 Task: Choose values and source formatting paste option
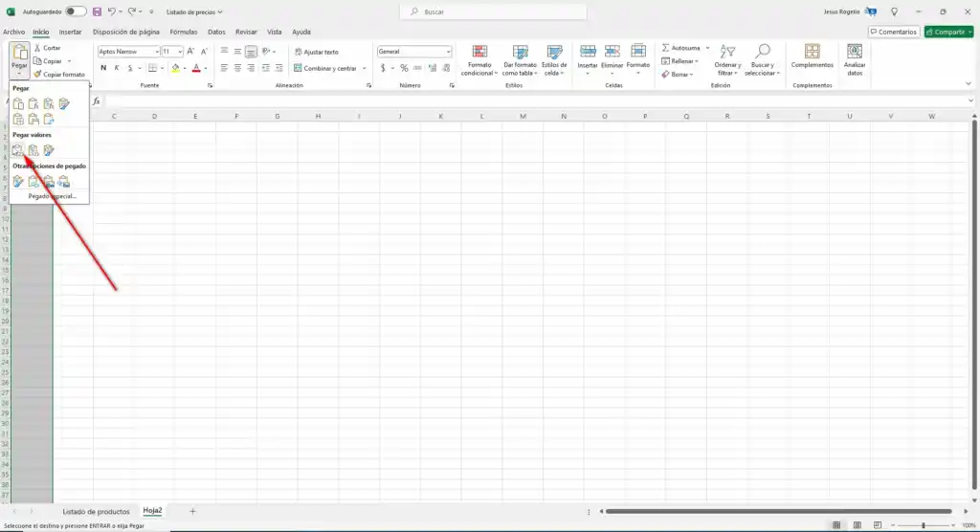pyautogui.click(x=49, y=150)
